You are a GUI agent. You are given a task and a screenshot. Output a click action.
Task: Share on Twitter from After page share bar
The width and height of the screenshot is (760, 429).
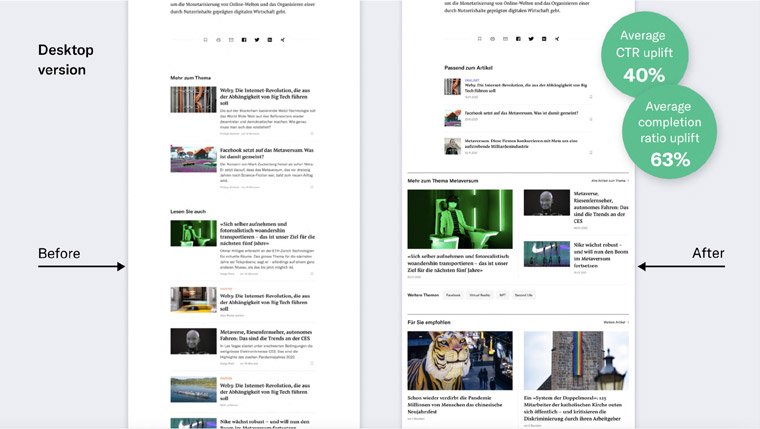(531, 39)
